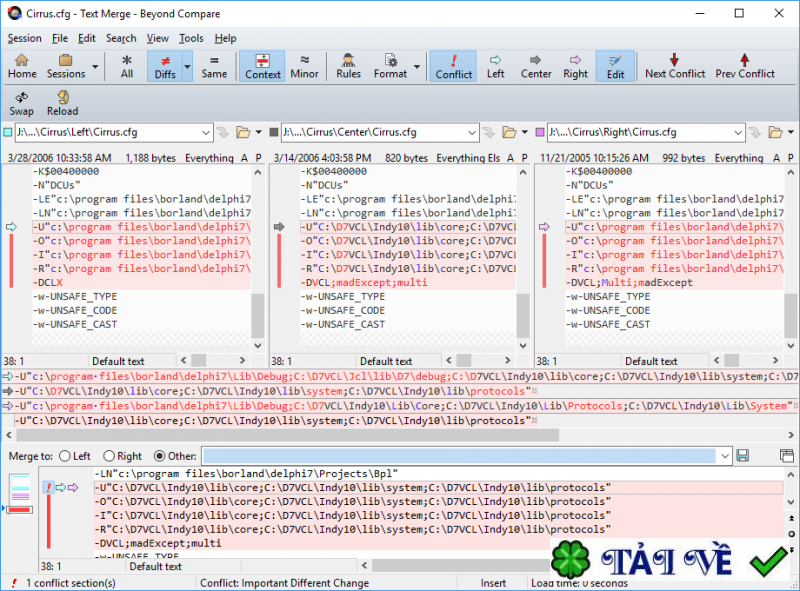Select Merge to Left radio button
The width and height of the screenshot is (800, 591).
tap(65, 456)
